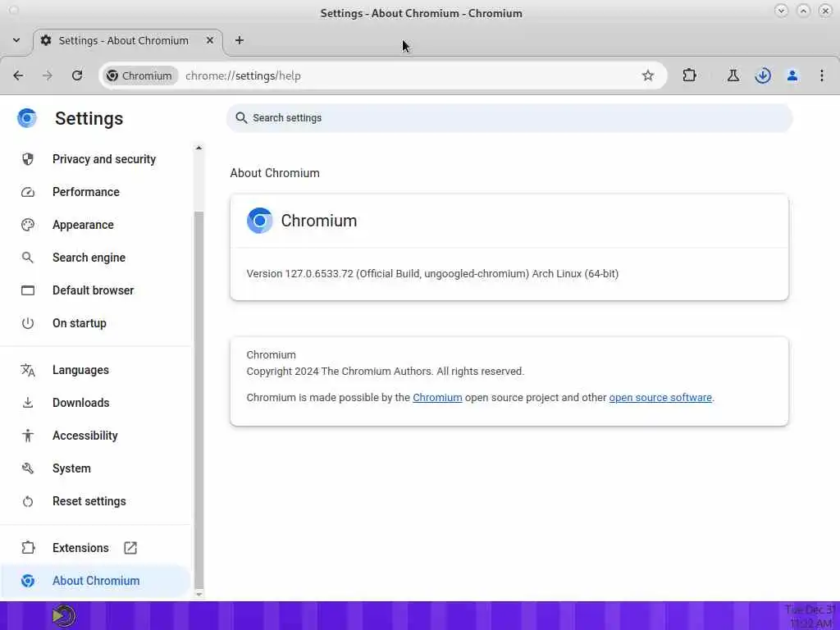The image size is (840, 630).
Task: Click the external link icon beside Extensions
Action: click(130, 547)
